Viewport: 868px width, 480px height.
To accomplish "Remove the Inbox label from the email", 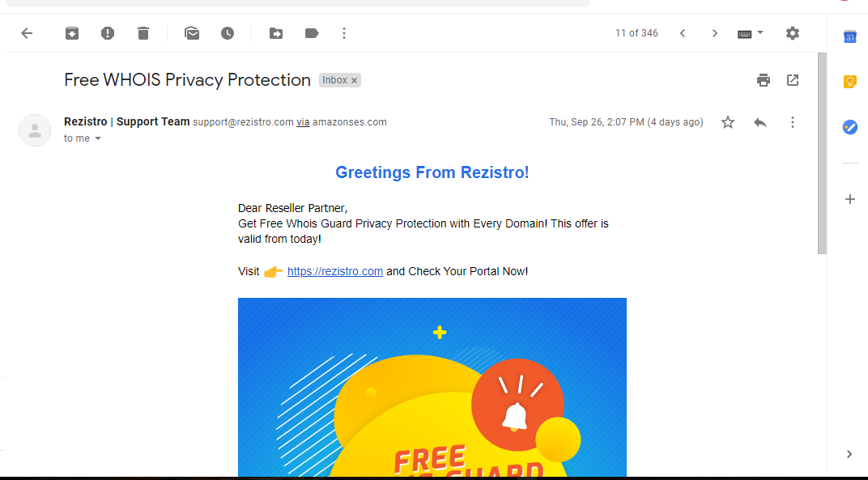I will [x=354, y=81].
